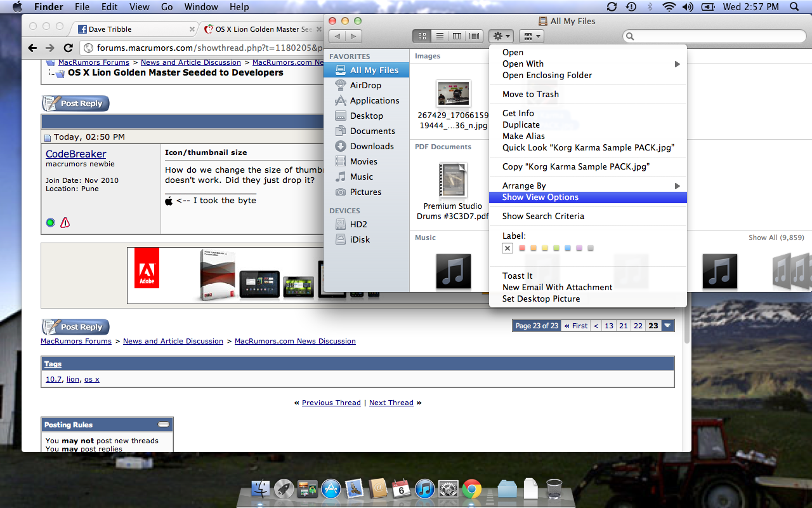
Task: Open AirDrop from Finder sidebar
Action: [x=366, y=85]
